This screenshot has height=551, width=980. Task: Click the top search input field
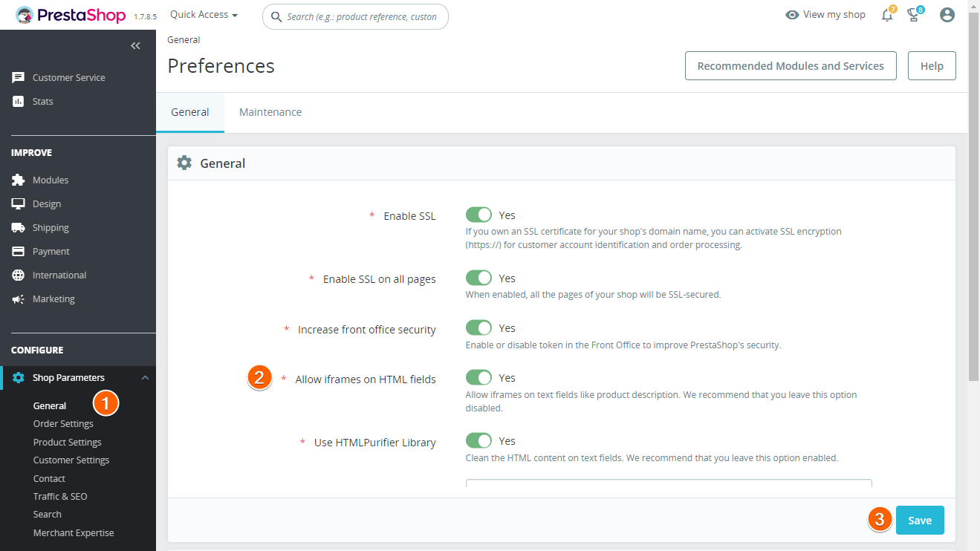pos(361,16)
